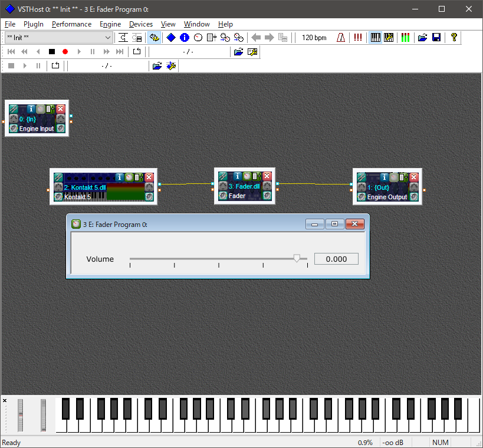The image size is (483, 448).
Task: Click the red MIDI panic exclamation icon
Action: tap(357, 38)
